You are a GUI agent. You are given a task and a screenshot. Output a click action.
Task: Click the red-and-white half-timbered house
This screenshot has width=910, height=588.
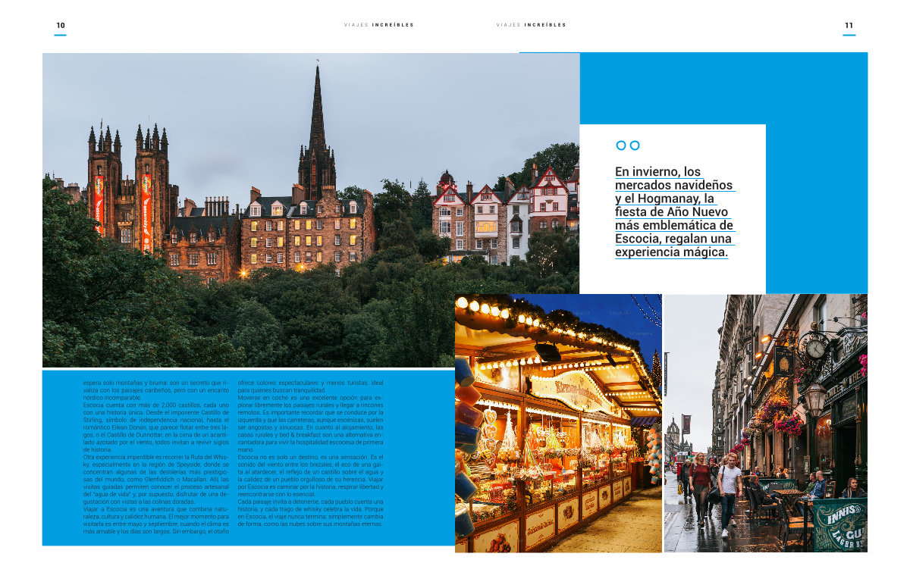[548, 199]
